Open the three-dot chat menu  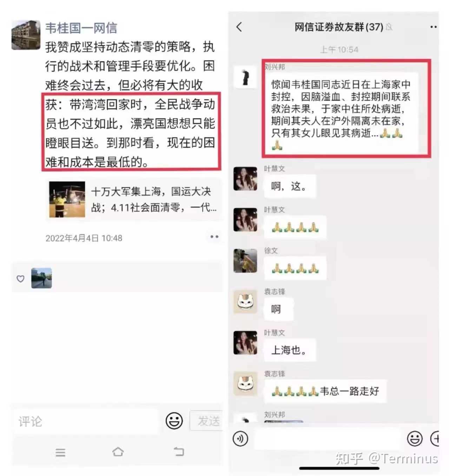pos(434,27)
